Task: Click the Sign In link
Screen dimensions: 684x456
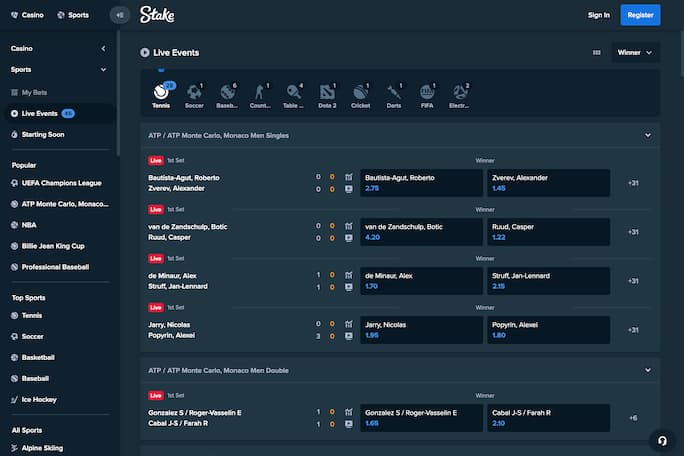Action: pyautogui.click(x=598, y=15)
